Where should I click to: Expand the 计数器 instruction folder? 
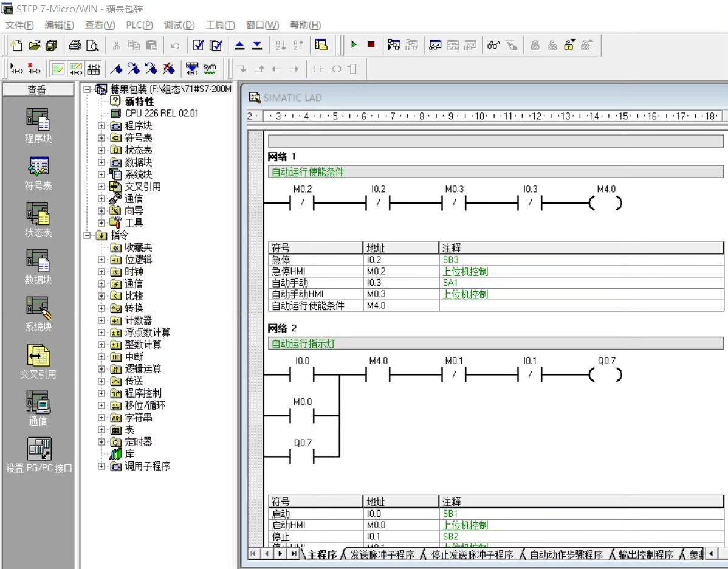[x=101, y=320]
